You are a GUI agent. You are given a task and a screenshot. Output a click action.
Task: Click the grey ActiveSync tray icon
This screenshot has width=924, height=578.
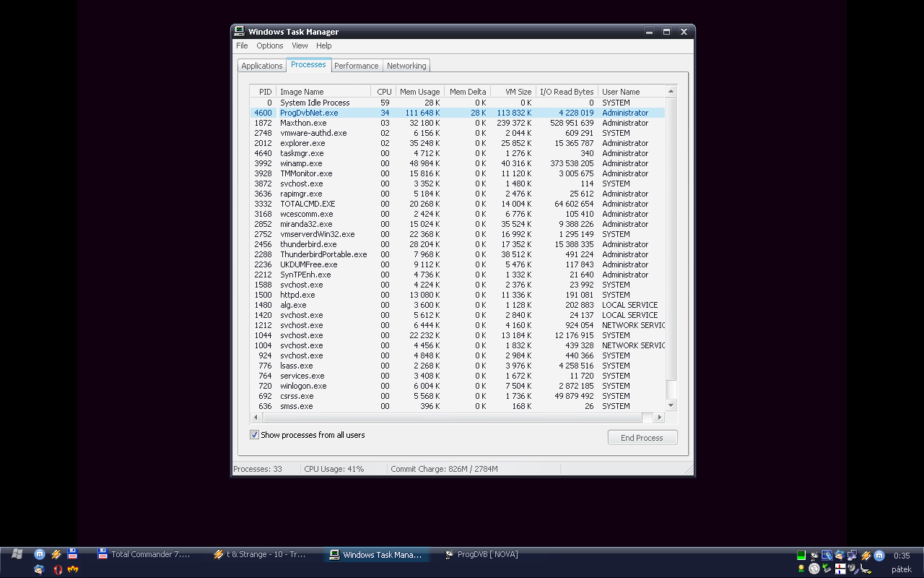(x=814, y=569)
